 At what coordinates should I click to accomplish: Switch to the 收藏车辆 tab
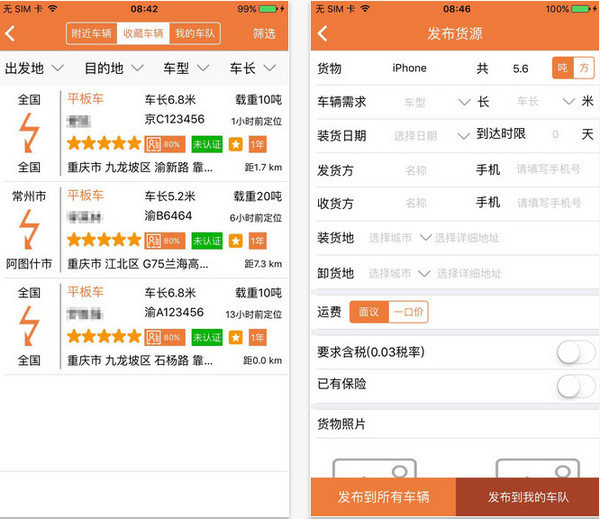click(143, 34)
